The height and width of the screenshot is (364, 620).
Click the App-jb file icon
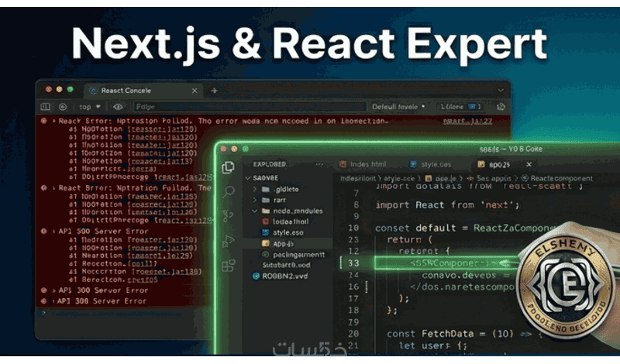click(x=265, y=243)
